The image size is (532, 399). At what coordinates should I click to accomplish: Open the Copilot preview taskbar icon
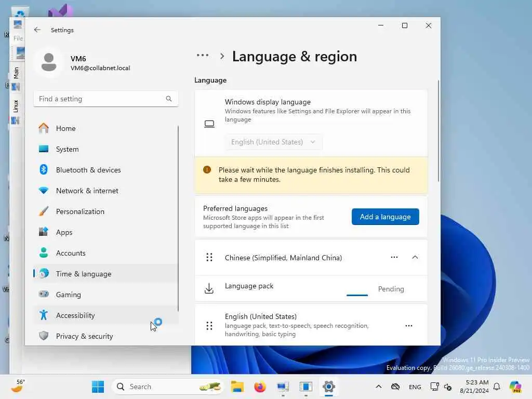coord(516,387)
